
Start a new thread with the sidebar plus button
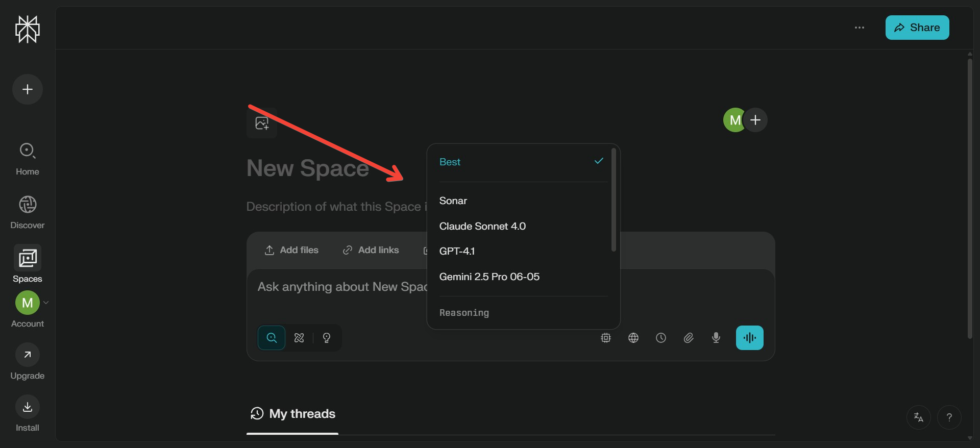point(28,89)
